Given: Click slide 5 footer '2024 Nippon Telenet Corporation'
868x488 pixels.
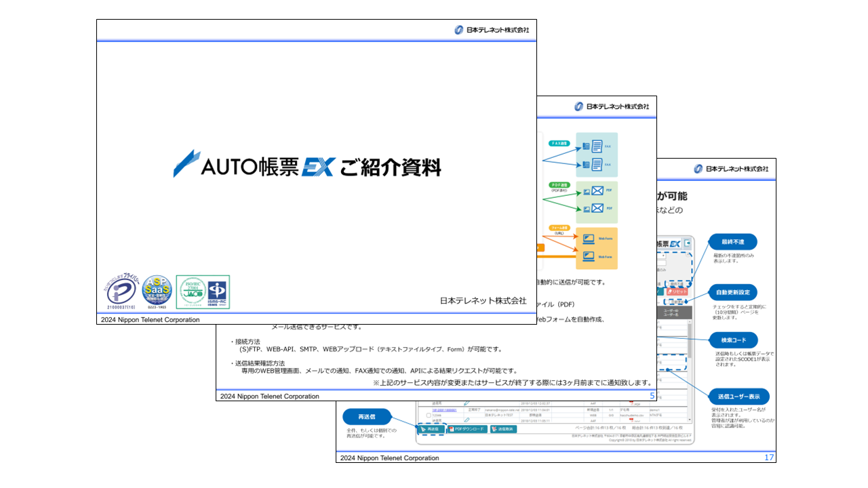Looking at the screenshot, I should (270, 396).
